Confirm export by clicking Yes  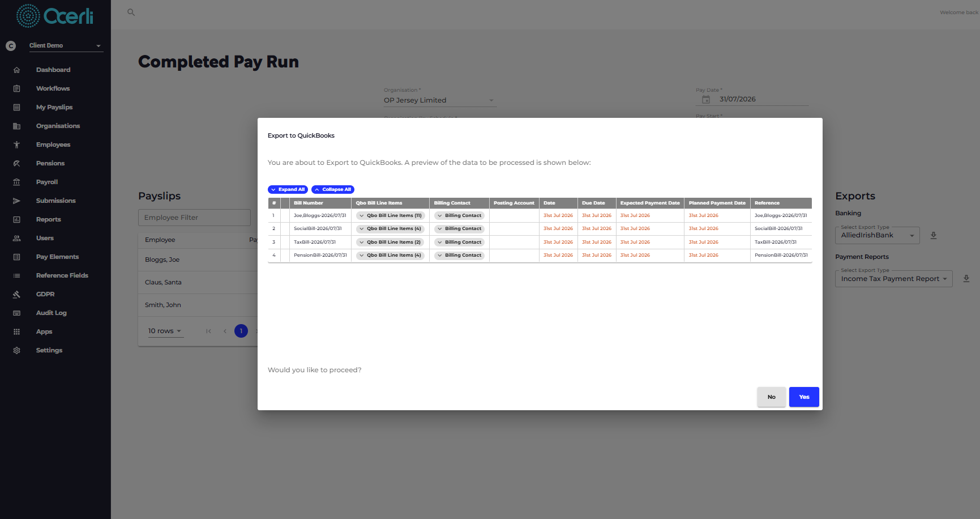point(804,397)
